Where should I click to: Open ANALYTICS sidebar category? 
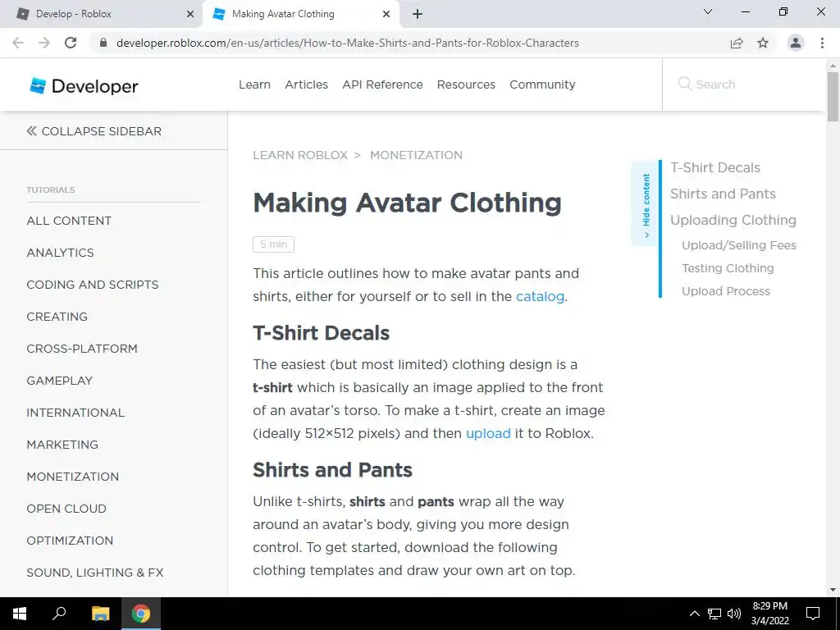pos(60,253)
